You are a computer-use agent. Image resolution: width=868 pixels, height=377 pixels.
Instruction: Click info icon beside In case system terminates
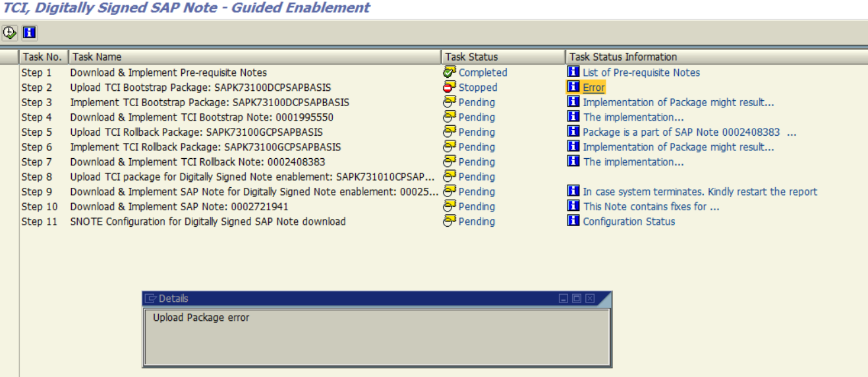[573, 192]
